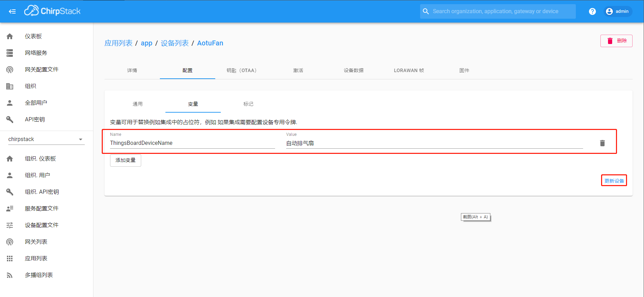Open 仪表板 from the sidebar
The width and height of the screenshot is (644, 297).
(33, 36)
